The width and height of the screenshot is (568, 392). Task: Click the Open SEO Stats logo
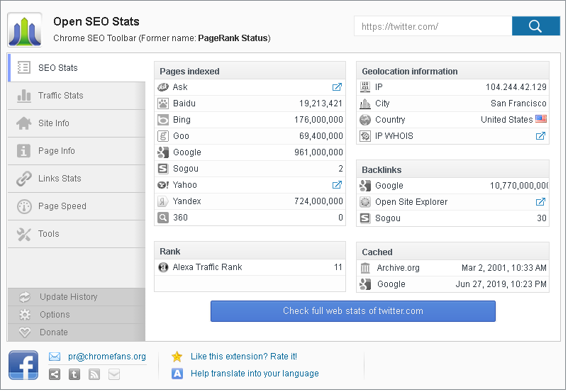(25, 30)
